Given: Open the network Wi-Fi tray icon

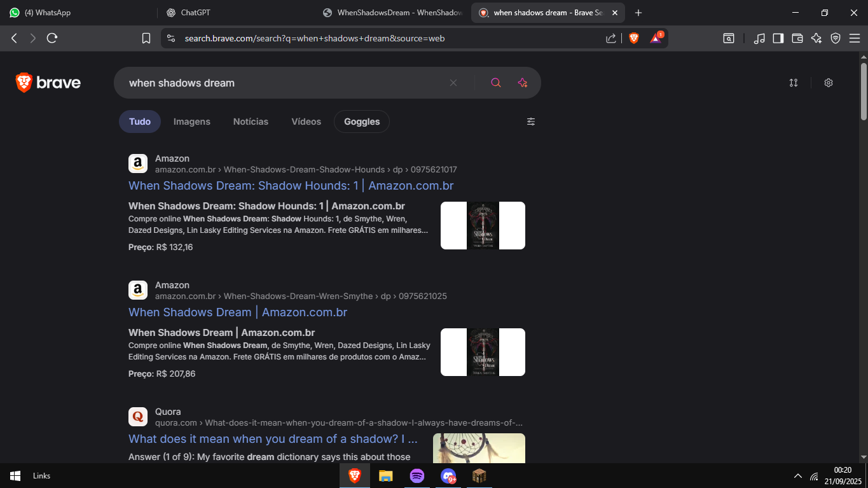Looking at the screenshot, I should point(815,476).
